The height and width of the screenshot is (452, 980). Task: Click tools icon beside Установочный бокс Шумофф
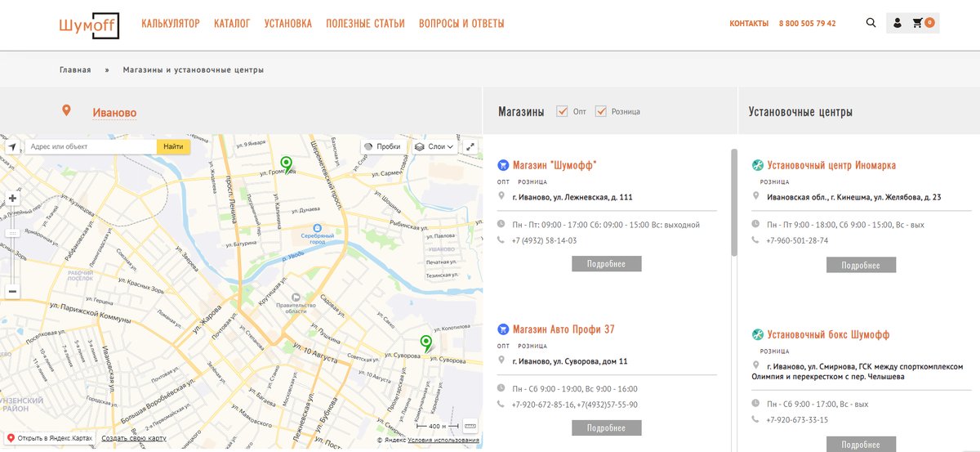tap(757, 334)
